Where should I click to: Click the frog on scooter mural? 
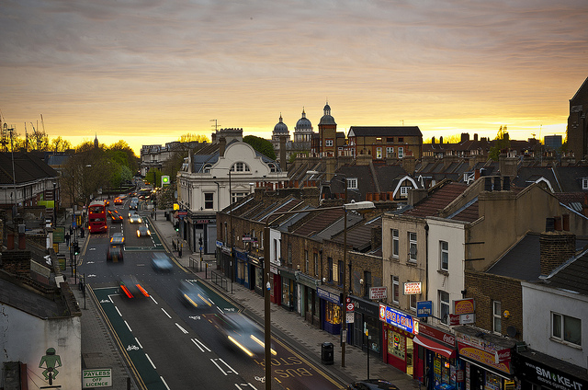pos(50,363)
